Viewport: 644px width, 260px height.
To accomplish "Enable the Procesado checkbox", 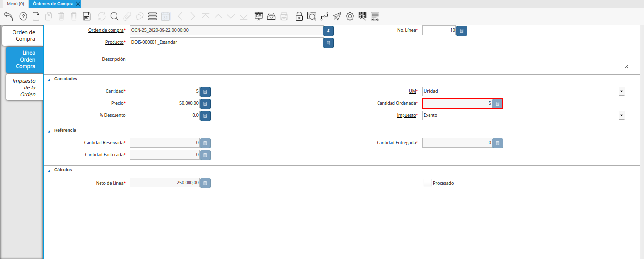I will [427, 183].
